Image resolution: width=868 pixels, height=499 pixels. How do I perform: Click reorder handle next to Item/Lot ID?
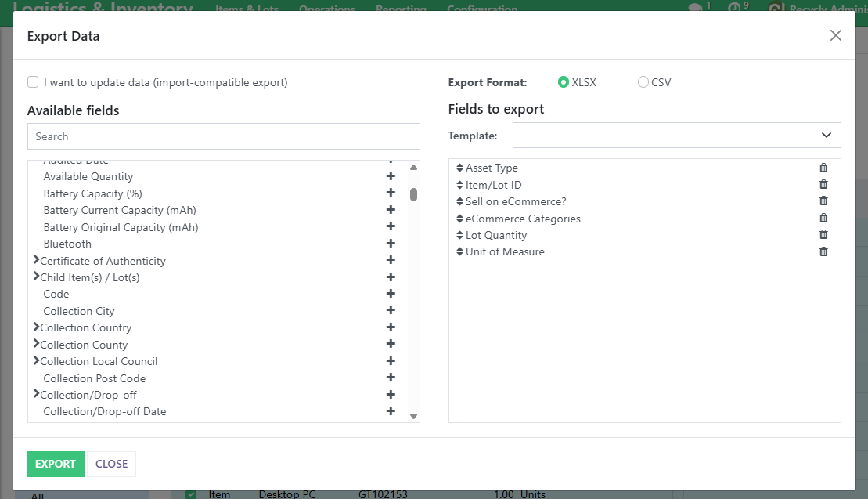pos(459,185)
